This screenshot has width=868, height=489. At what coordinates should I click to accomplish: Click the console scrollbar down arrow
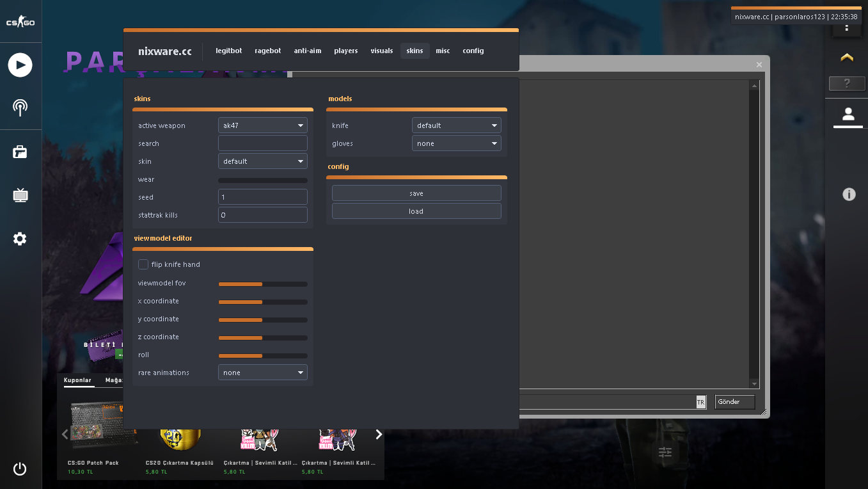[x=755, y=384]
